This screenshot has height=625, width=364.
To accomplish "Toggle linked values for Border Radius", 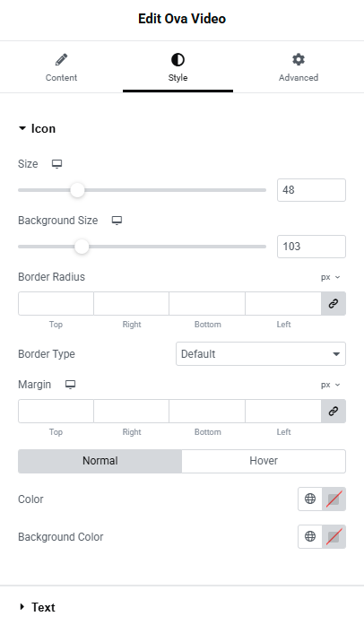I will point(334,304).
